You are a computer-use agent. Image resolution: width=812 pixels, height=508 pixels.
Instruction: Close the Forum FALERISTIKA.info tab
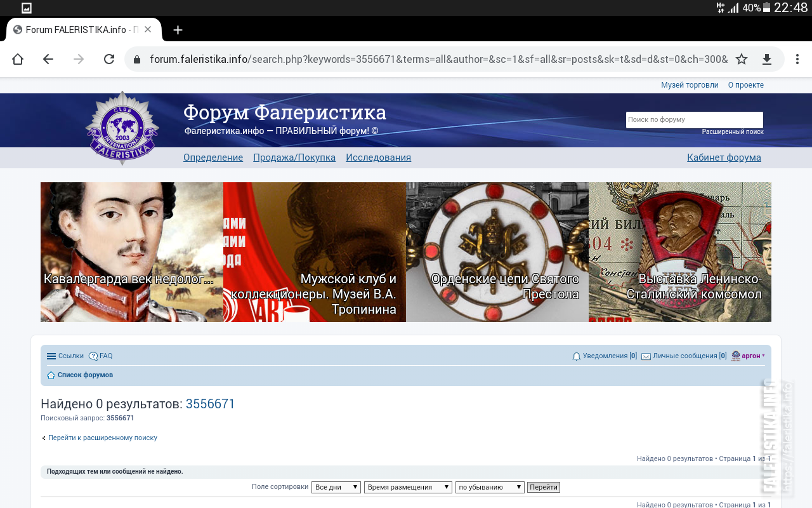(148, 29)
